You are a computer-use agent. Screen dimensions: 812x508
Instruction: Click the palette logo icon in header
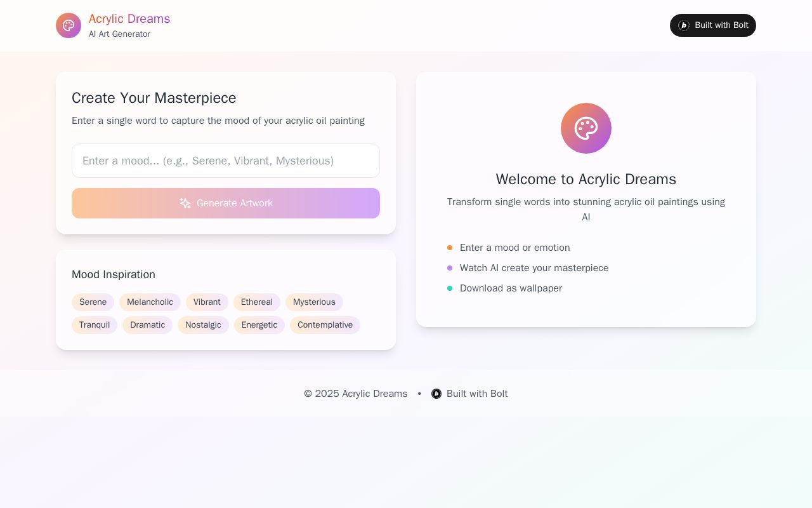pos(69,25)
